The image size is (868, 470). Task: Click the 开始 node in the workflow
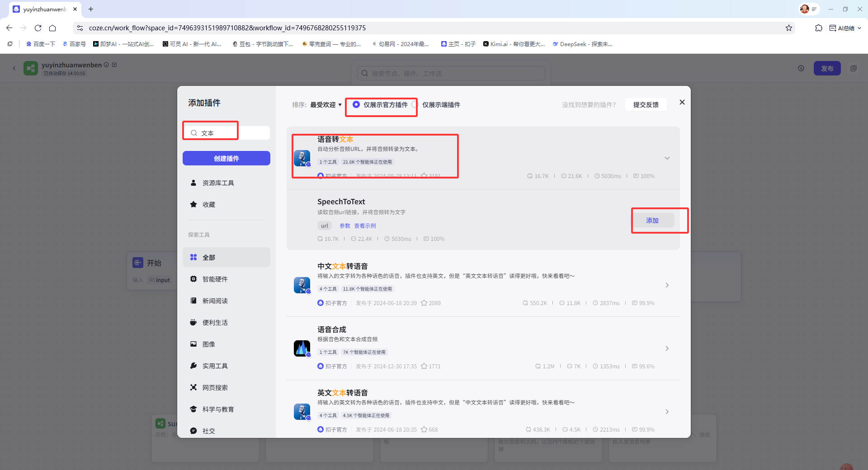pos(153,271)
